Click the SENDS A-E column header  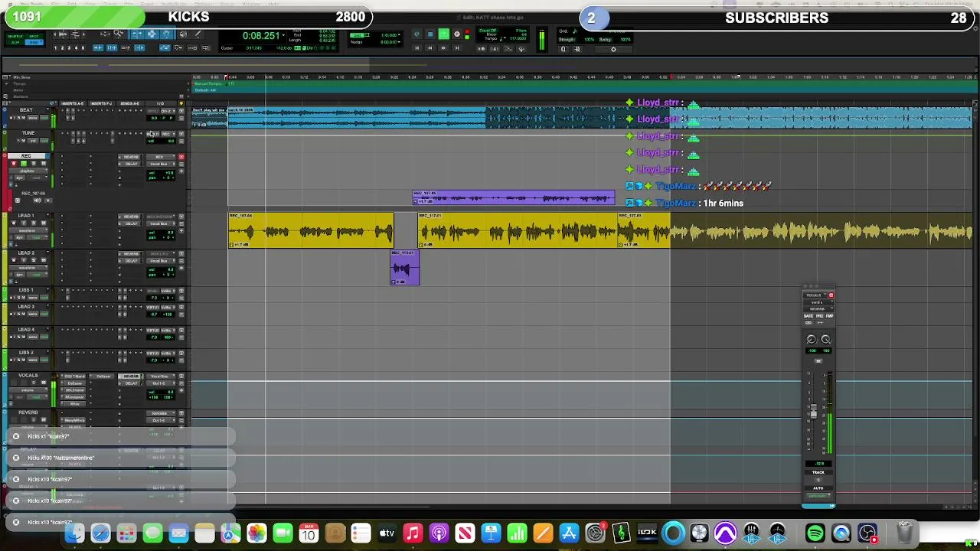[130, 103]
